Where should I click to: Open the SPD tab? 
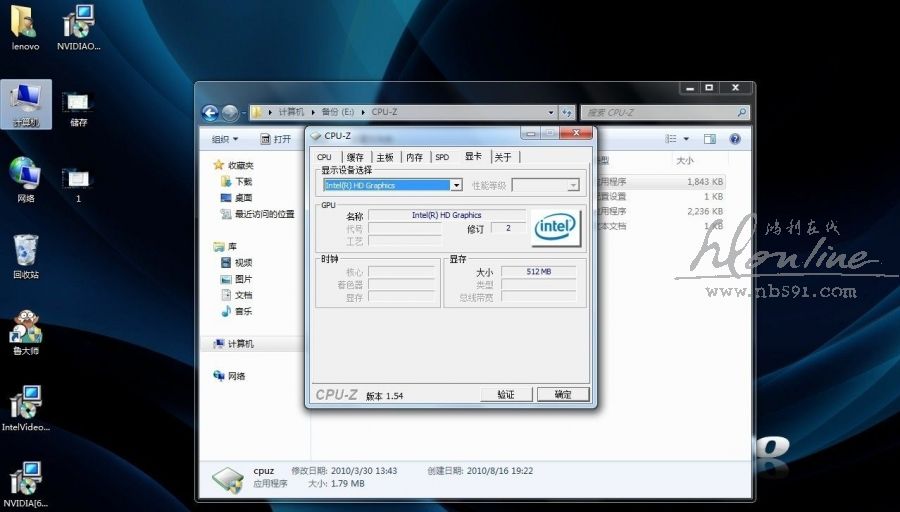click(442, 157)
